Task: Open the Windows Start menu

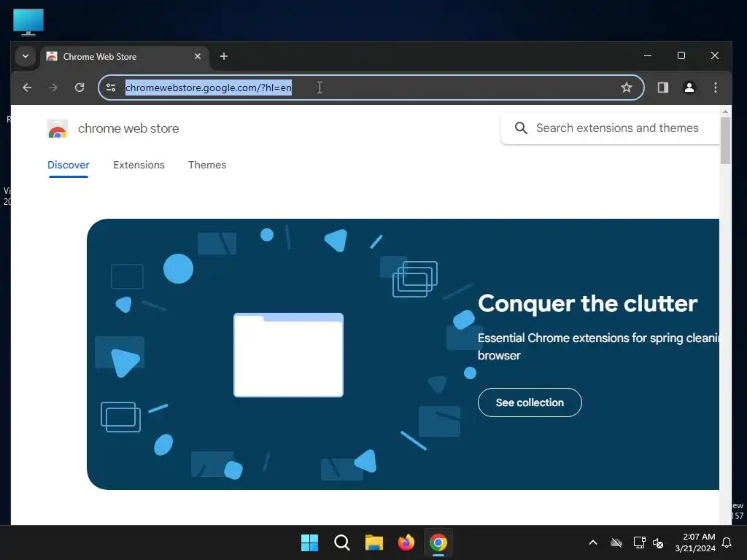Action: point(309,542)
